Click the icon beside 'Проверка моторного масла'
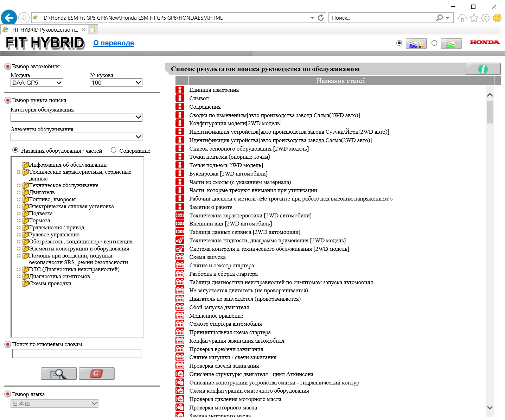 (x=180, y=407)
